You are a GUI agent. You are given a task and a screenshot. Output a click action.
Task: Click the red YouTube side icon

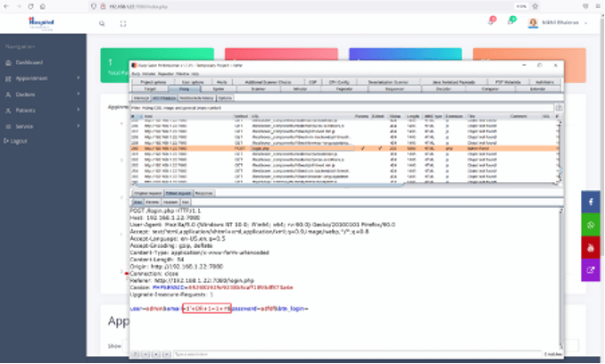click(x=593, y=247)
